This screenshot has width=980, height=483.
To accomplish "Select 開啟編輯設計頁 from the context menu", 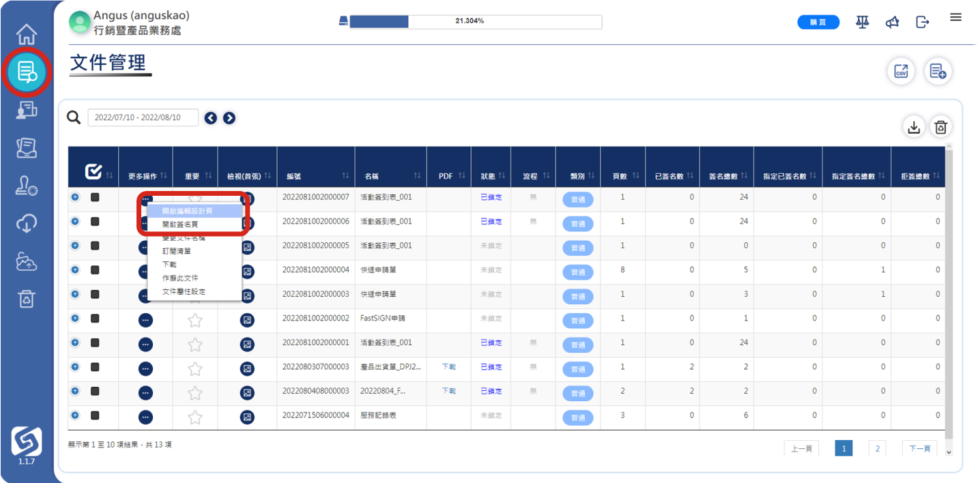I will 188,211.
